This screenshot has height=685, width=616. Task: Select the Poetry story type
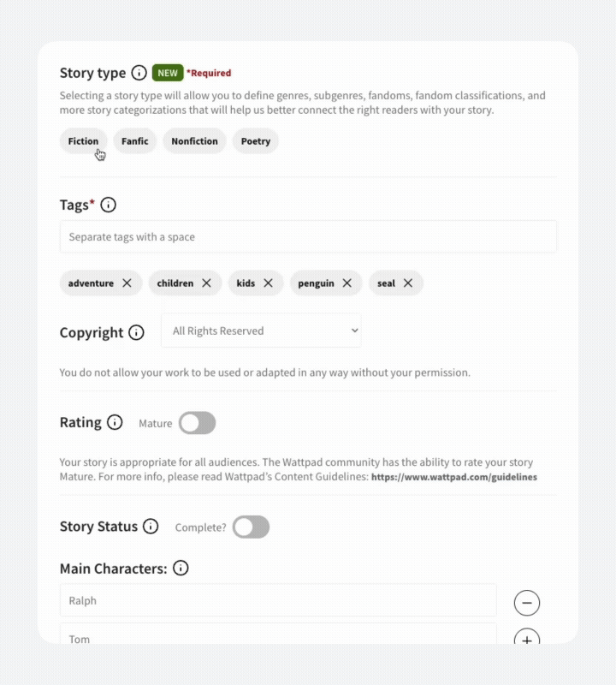256,141
